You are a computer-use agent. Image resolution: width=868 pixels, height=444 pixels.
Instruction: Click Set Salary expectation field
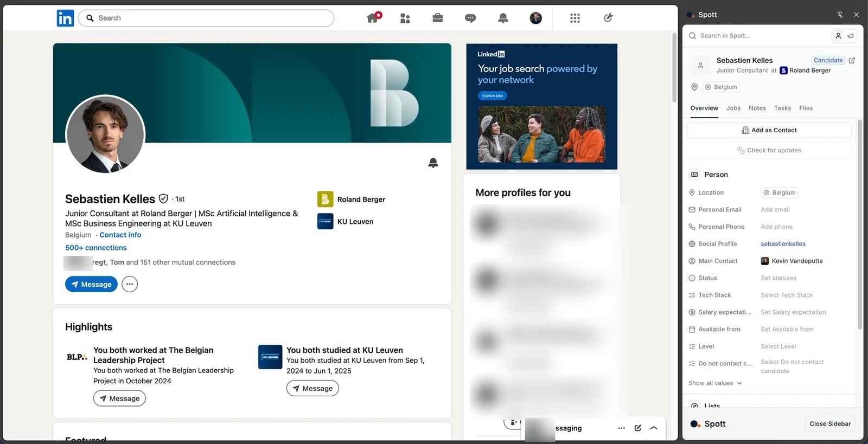(793, 312)
